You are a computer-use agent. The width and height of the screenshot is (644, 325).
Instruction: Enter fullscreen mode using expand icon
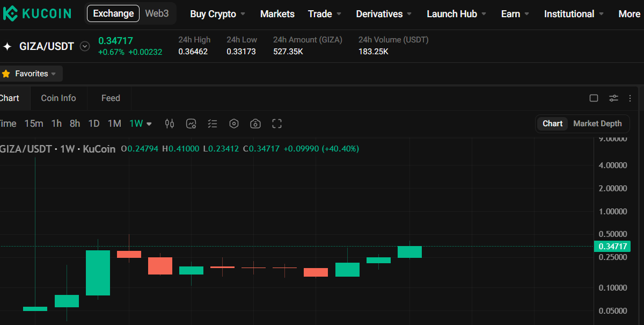(x=277, y=124)
